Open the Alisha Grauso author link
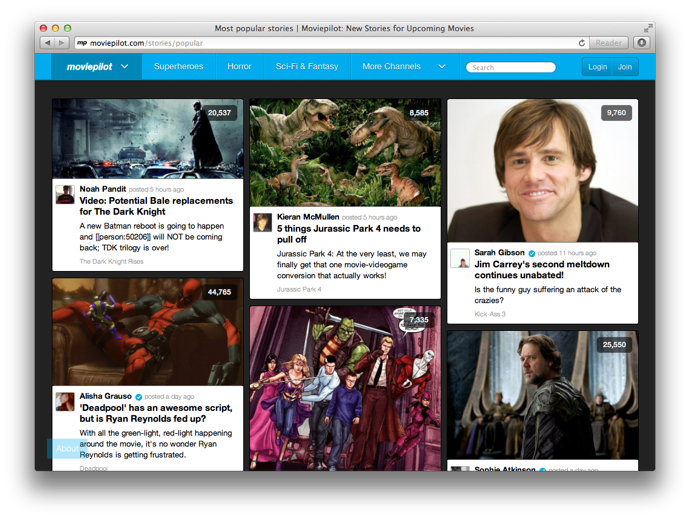The height and width of the screenshot is (519, 690). (x=106, y=396)
